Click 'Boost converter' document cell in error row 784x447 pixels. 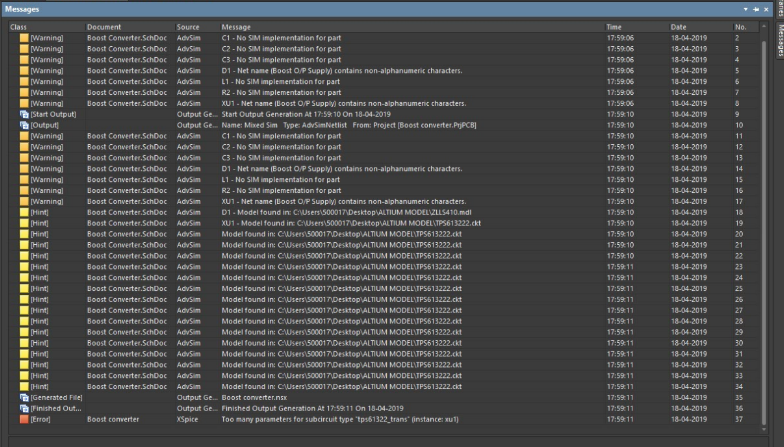[113, 419]
